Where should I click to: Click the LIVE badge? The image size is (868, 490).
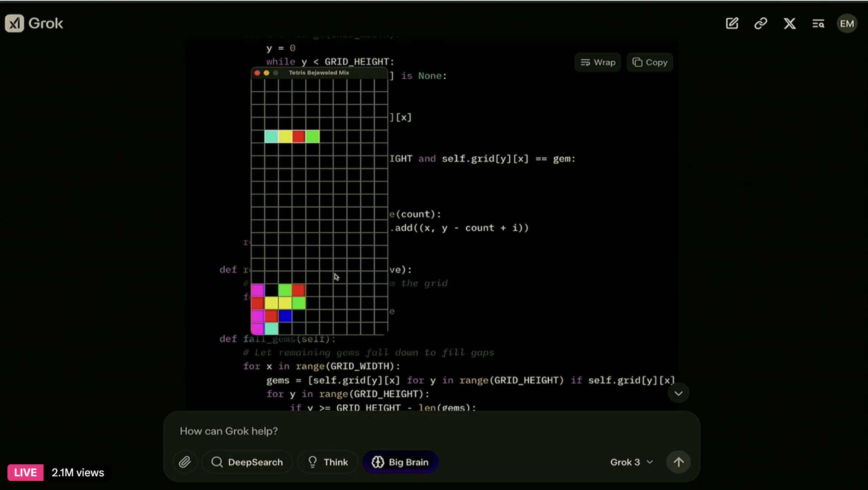click(x=25, y=473)
